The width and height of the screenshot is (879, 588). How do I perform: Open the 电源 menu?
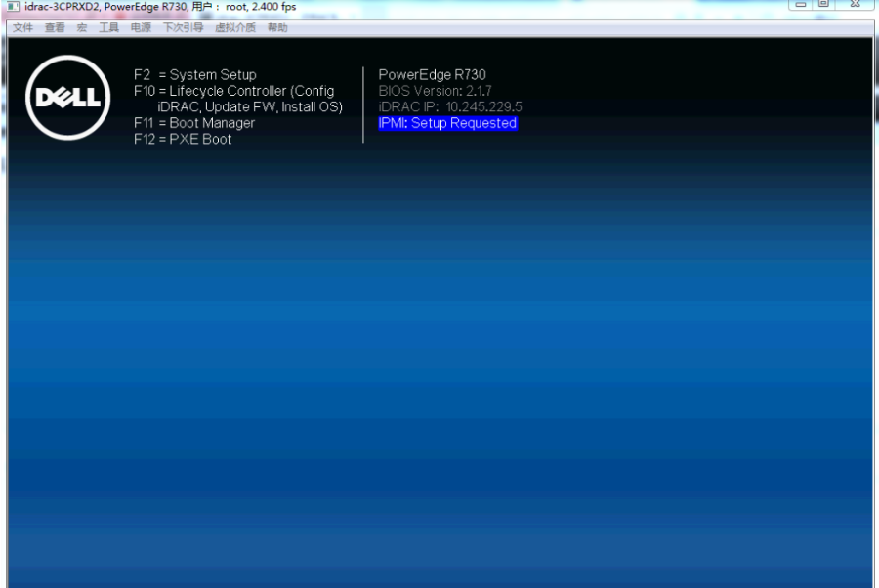(x=141, y=27)
